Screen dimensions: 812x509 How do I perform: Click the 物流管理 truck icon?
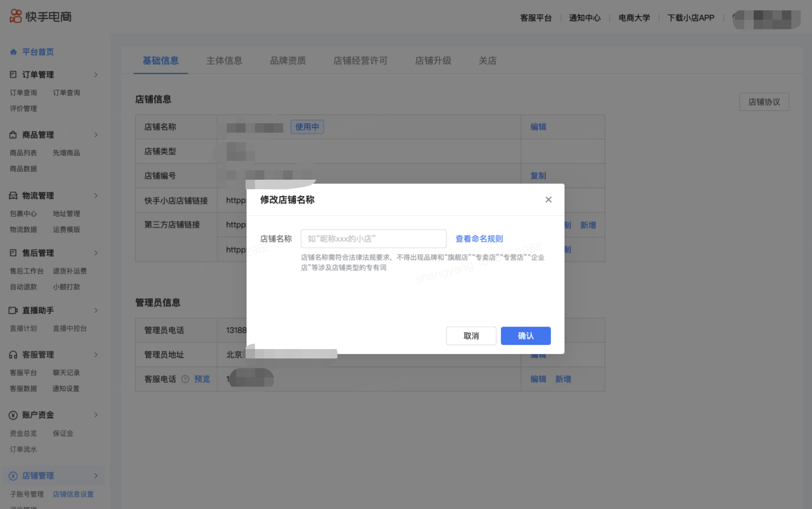click(13, 196)
